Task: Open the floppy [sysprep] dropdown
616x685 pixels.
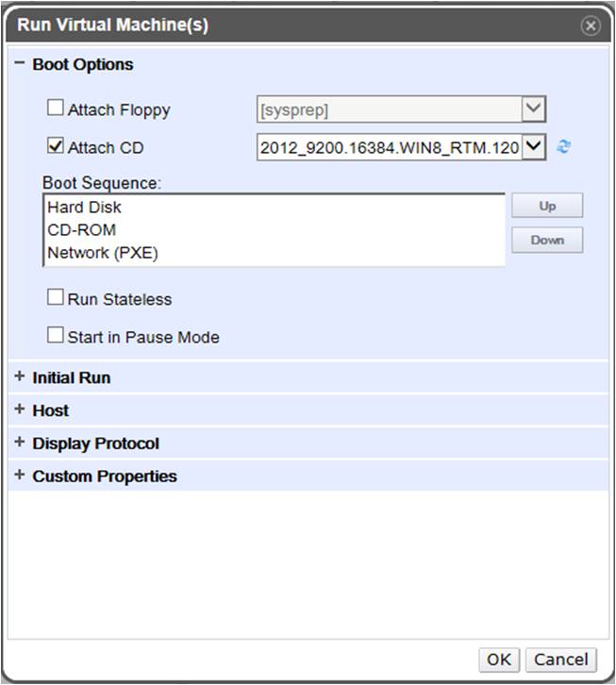Action: [534, 109]
